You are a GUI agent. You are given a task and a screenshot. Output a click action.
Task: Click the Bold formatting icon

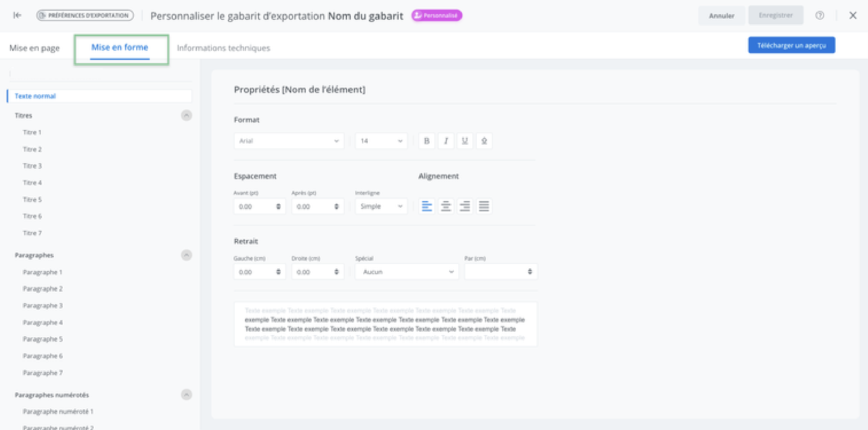click(427, 141)
